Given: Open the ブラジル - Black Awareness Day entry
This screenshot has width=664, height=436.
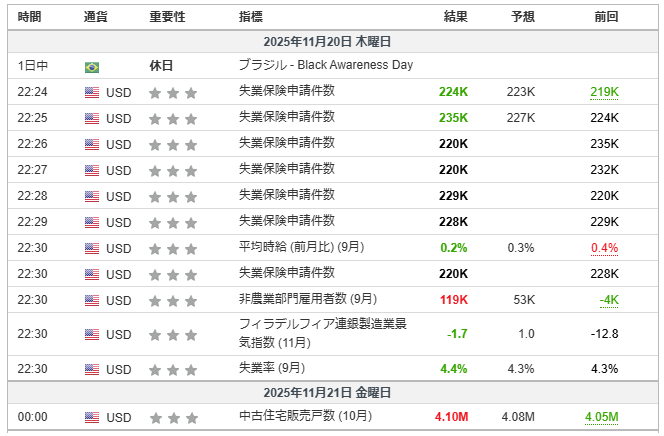Looking at the screenshot, I should coord(326,65).
